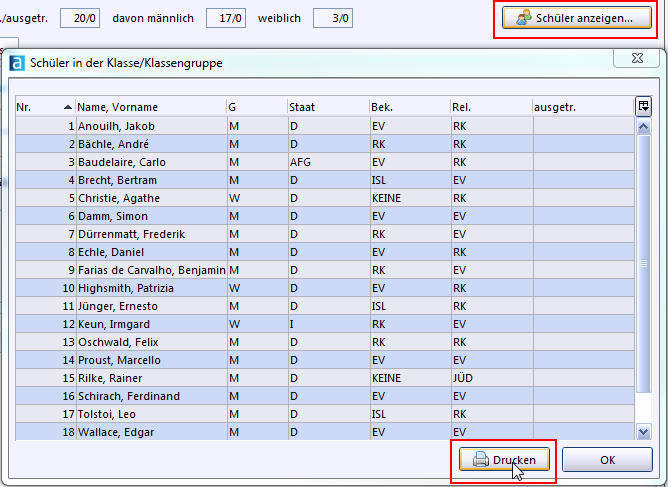Click the sort arrow in the Nr. column
Screen dimensions: 668x487
coord(68,107)
